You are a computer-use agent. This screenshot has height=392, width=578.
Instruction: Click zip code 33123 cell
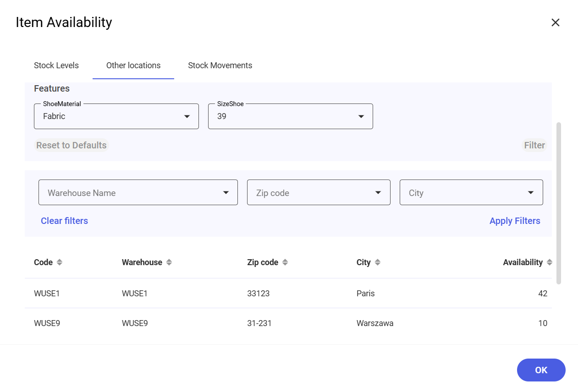[258, 294]
